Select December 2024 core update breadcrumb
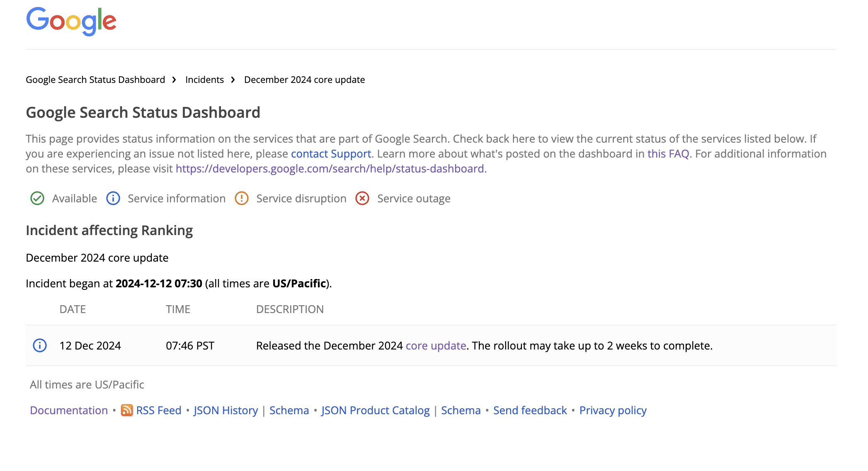Image resolution: width=868 pixels, height=471 pixels. click(x=304, y=80)
